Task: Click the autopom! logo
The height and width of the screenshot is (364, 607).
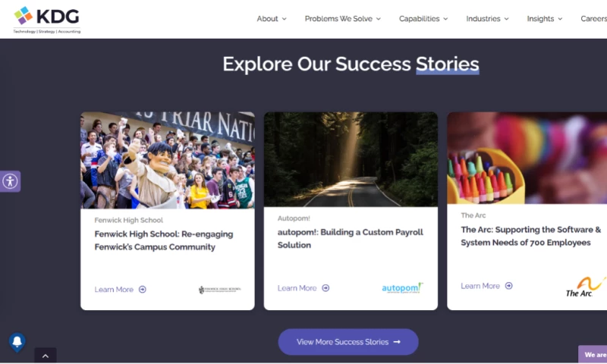Action: coord(402,288)
